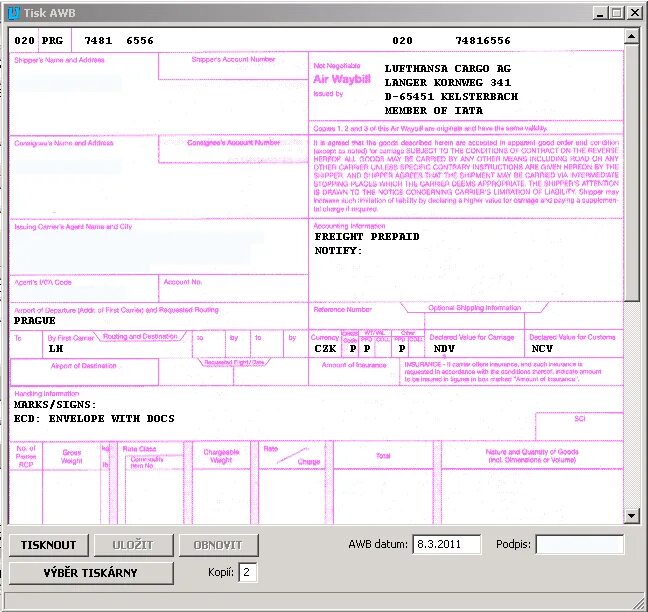
Task: Click the 'PRG' airport code in header
Action: coord(52,40)
